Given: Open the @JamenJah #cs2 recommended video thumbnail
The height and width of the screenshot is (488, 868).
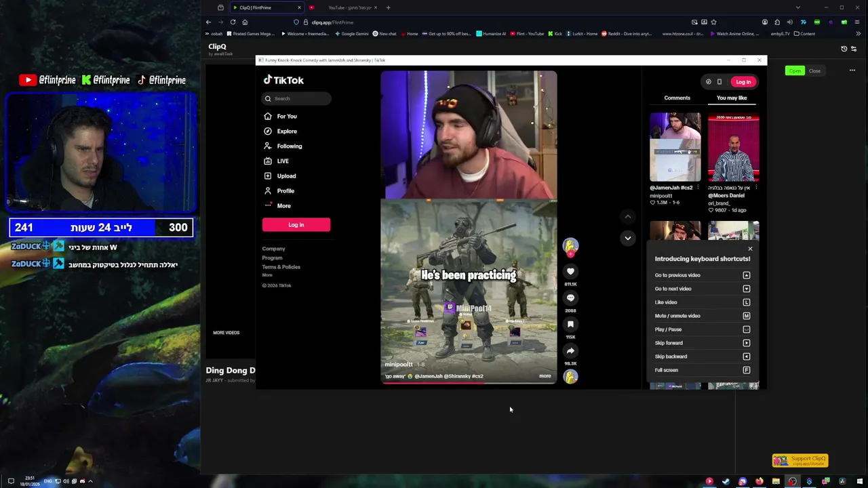Looking at the screenshot, I should coord(675,148).
